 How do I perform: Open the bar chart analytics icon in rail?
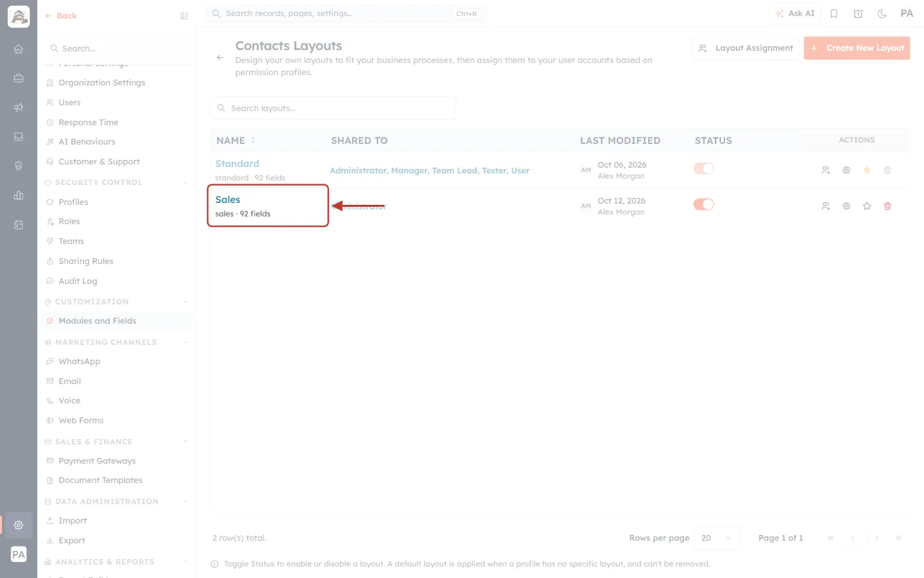pyautogui.click(x=19, y=195)
